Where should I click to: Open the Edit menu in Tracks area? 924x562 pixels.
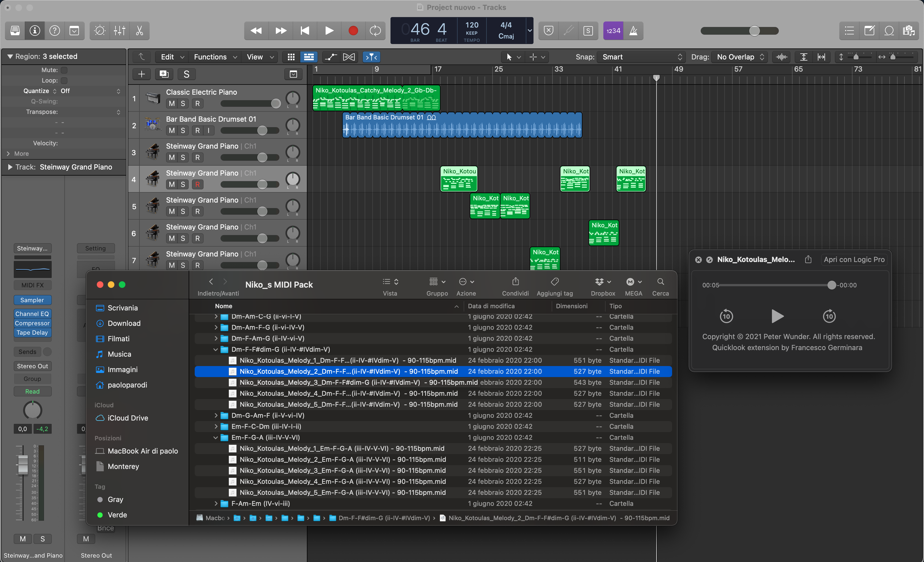[x=172, y=57]
